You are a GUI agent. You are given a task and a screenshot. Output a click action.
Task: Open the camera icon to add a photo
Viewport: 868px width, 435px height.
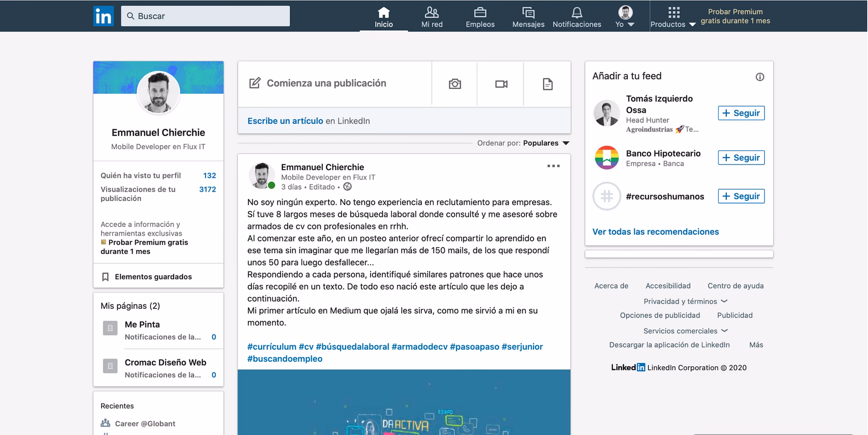pos(454,84)
